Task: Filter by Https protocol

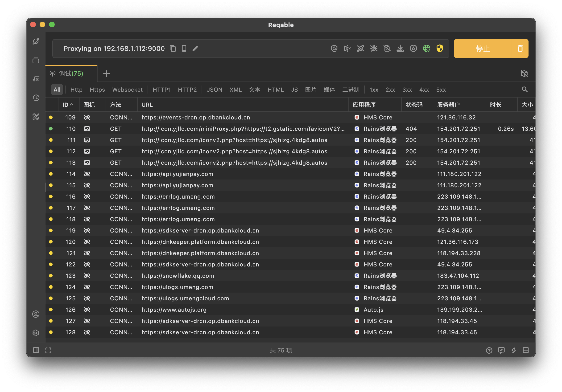Action: tap(97, 90)
